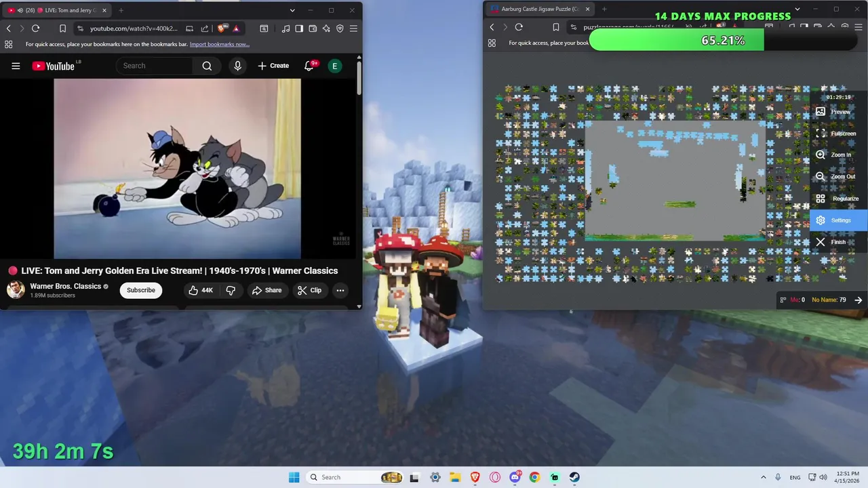Screen dimensions: 868x488
Task: Select Preview in puzzle menu
Action: (x=838, y=112)
